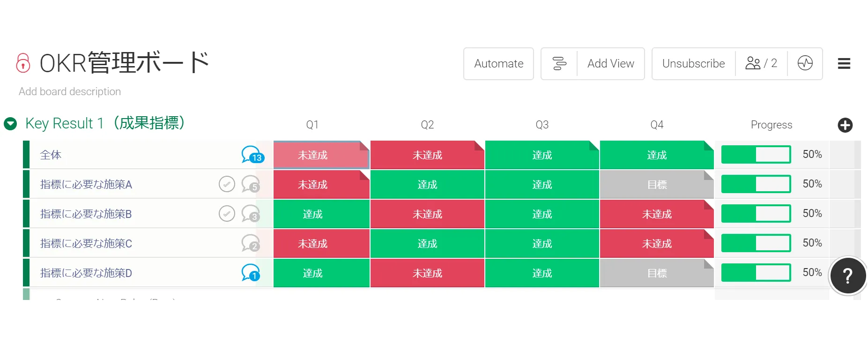
Task: Click the Automate button
Action: (x=498, y=64)
